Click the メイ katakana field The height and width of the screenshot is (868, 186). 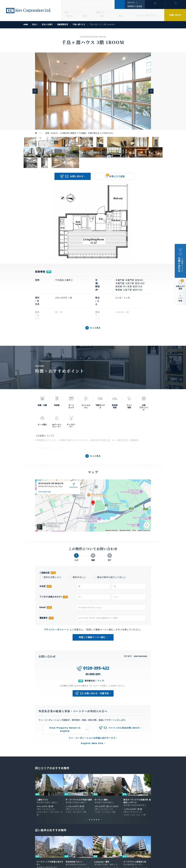point(129,597)
